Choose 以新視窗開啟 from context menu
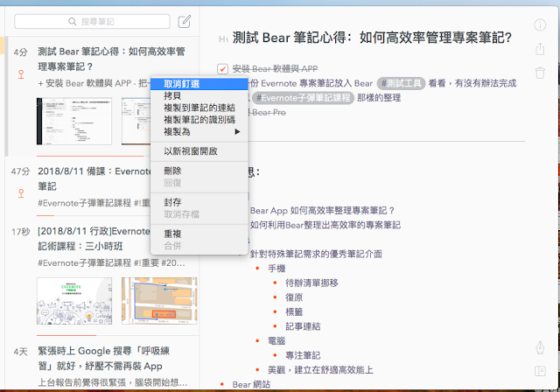 199,151
